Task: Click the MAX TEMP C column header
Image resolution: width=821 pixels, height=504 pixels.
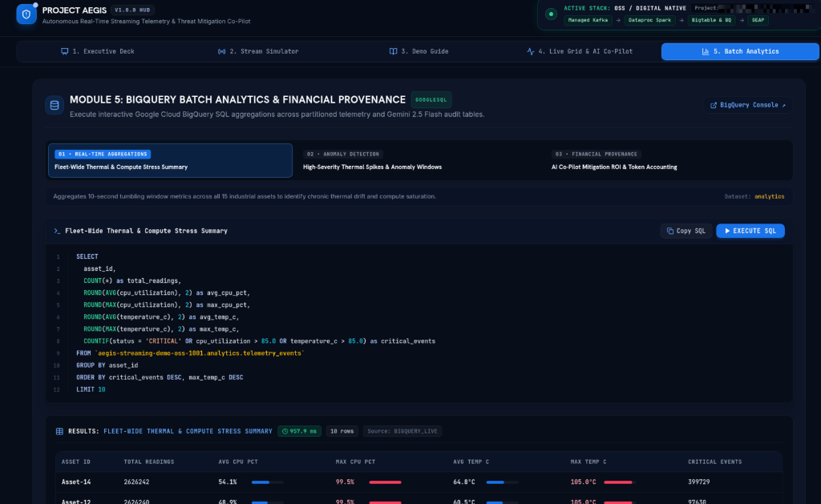Action: (x=588, y=462)
